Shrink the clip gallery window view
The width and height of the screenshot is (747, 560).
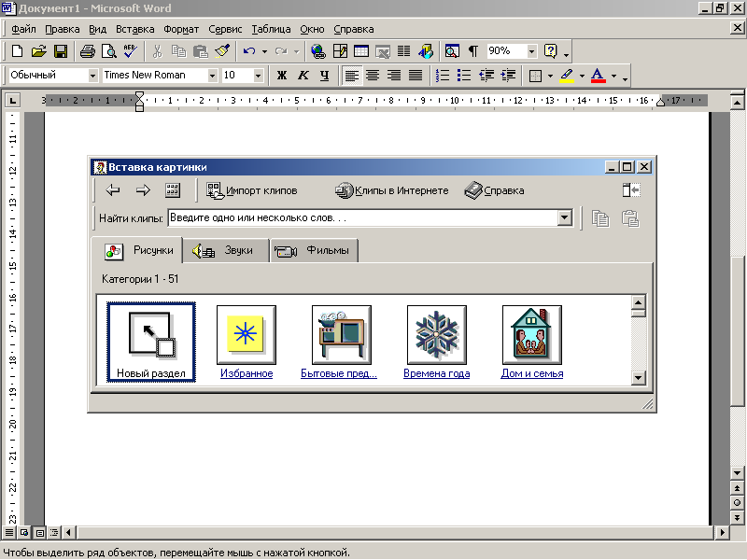[631, 190]
